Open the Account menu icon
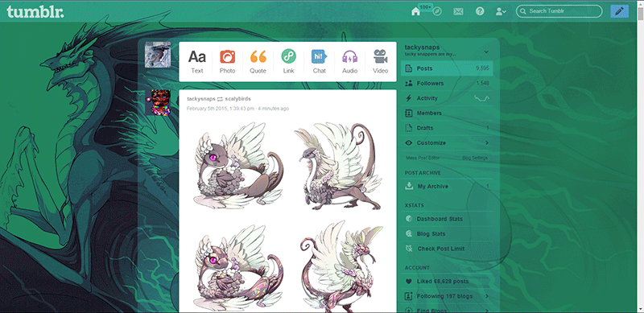Screen dimensions: 644x313 pyautogui.click(x=501, y=11)
